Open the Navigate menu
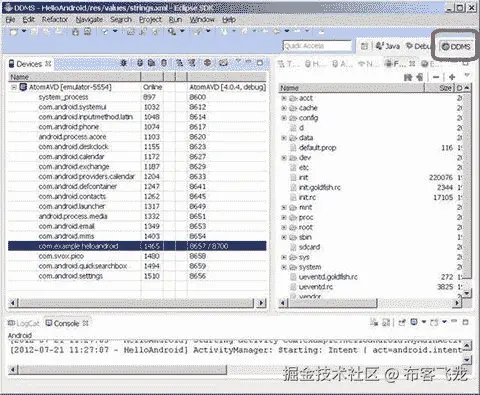The image size is (480, 395). tap(89, 20)
